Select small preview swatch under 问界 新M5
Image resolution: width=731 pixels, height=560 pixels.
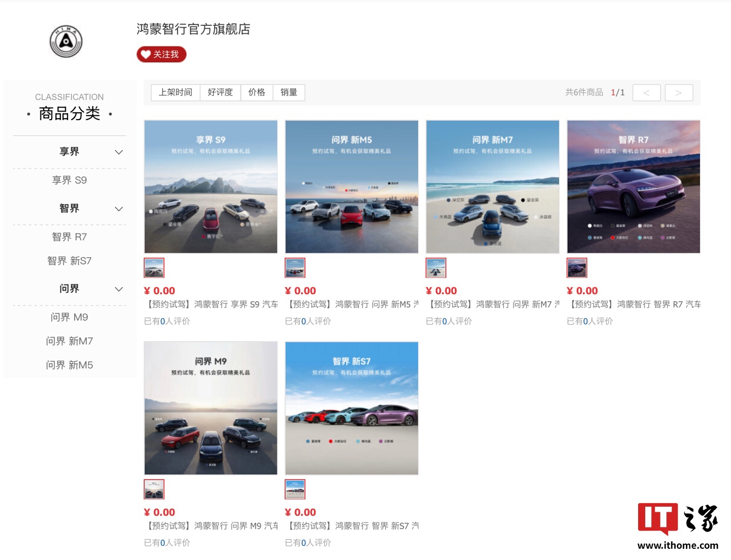295,268
